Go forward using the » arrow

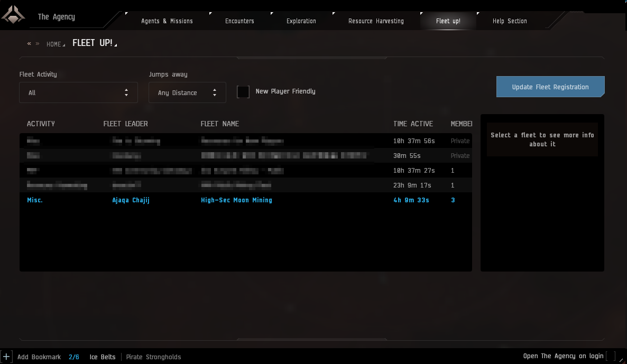38,44
